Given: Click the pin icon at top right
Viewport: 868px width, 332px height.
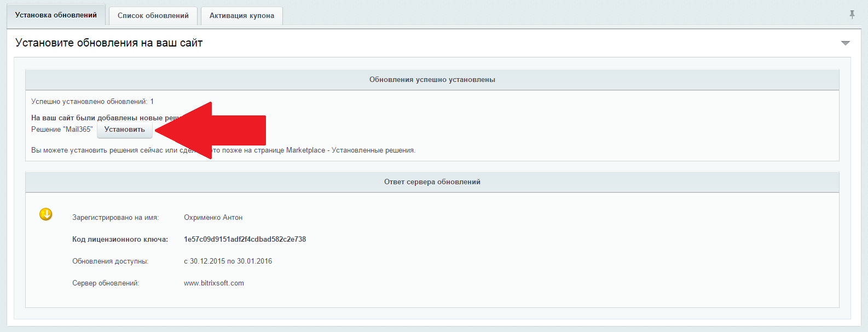Looking at the screenshot, I should click(852, 15).
